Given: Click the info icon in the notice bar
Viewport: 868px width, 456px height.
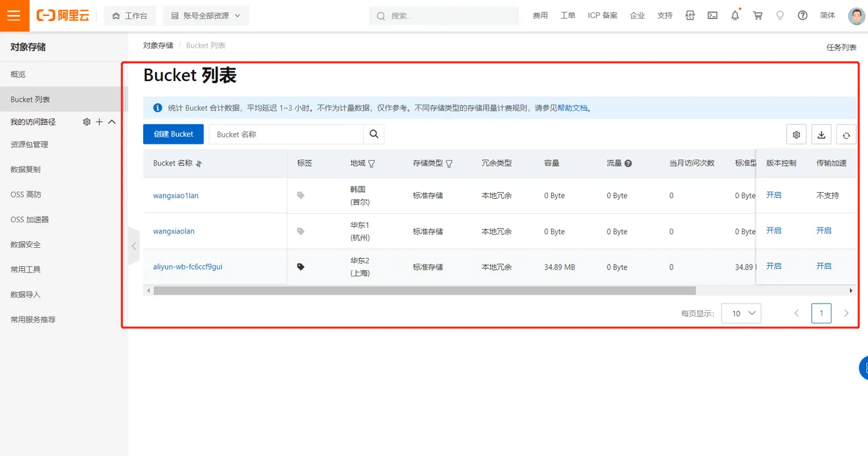Looking at the screenshot, I should pyautogui.click(x=157, y=108).
